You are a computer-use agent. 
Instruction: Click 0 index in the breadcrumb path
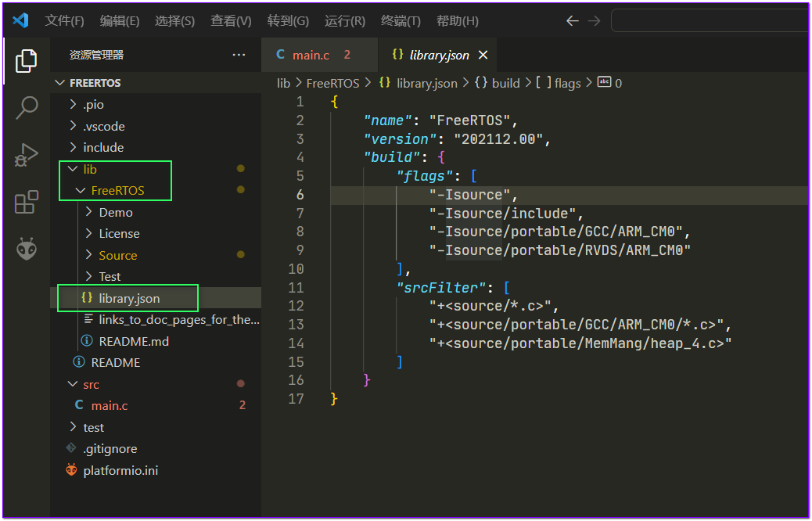point(618,83)
